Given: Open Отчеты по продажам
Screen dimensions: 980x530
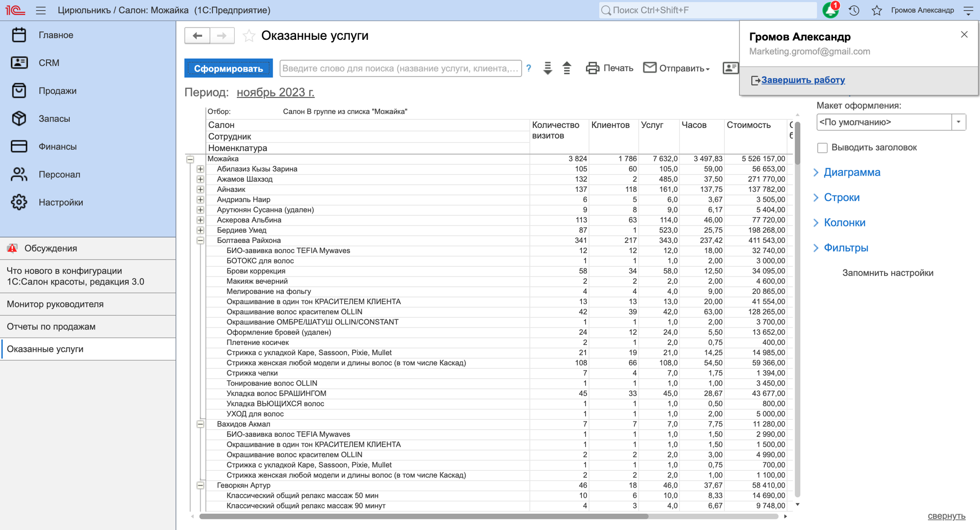Looking at the screenshot, I should 88,326.
